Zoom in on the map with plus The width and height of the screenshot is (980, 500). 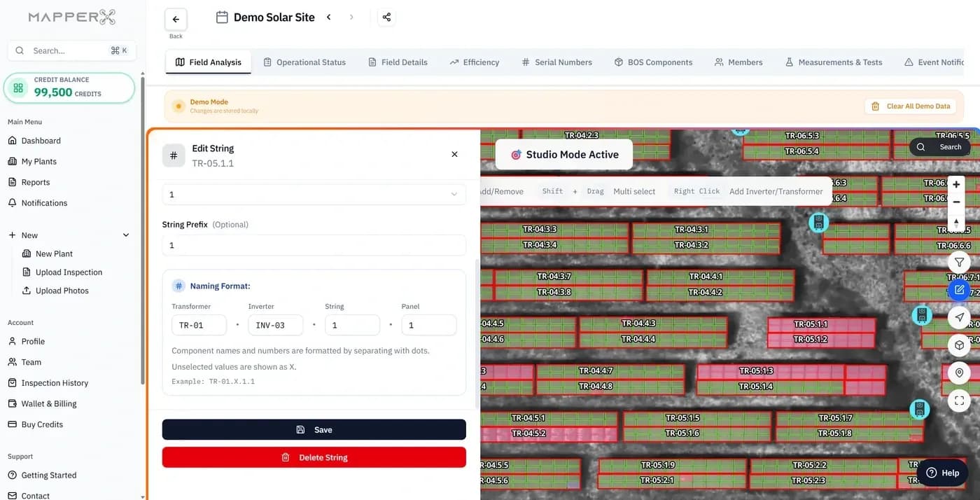pos(956,184)
